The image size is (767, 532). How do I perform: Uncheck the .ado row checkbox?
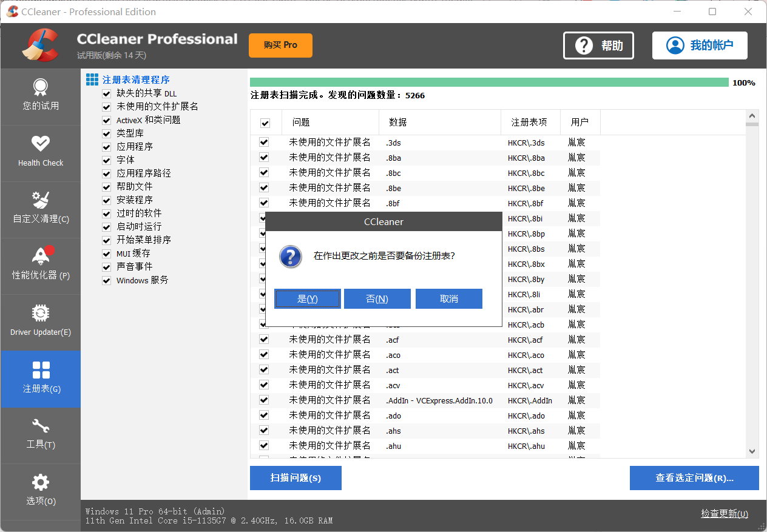coord(264,415)
